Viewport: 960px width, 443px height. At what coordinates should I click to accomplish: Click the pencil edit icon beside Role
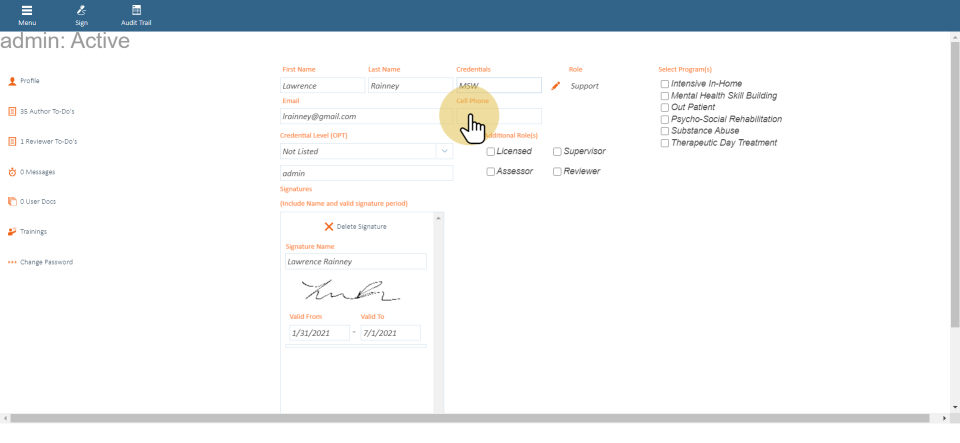click(x=556, y=86)
